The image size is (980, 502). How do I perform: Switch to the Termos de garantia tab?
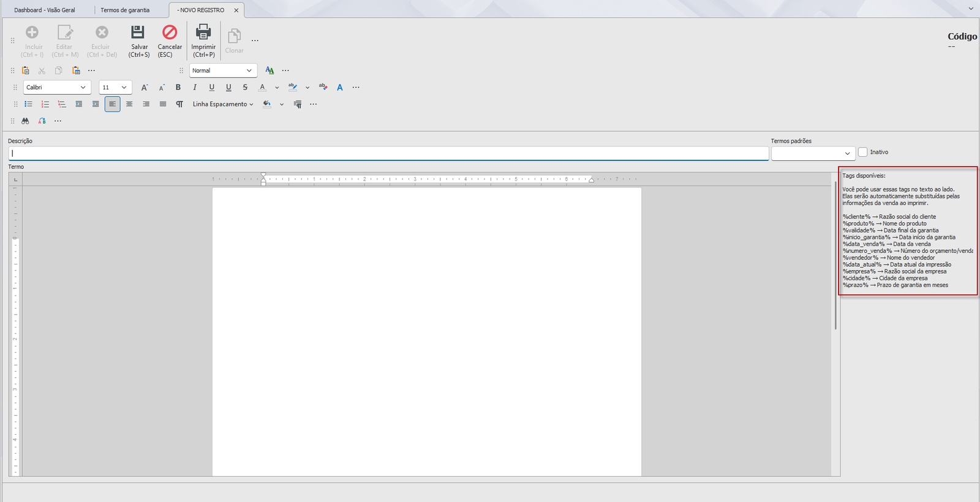click(x=125, y=10)
